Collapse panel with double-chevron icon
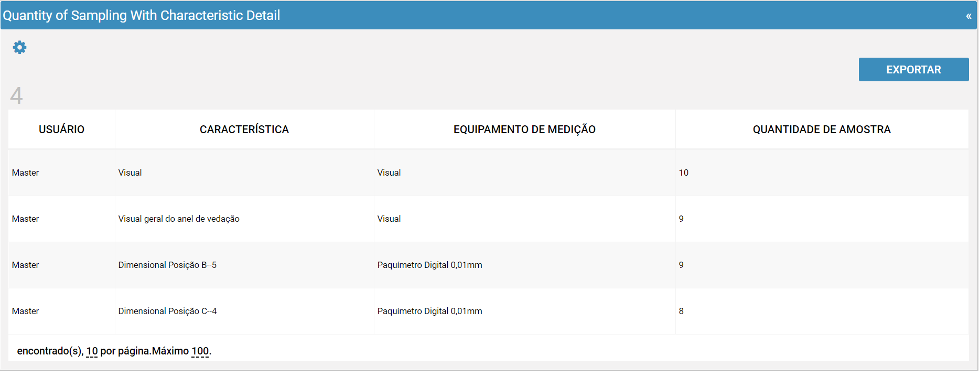Screen dimensions: 980x377 pos(968,16)
